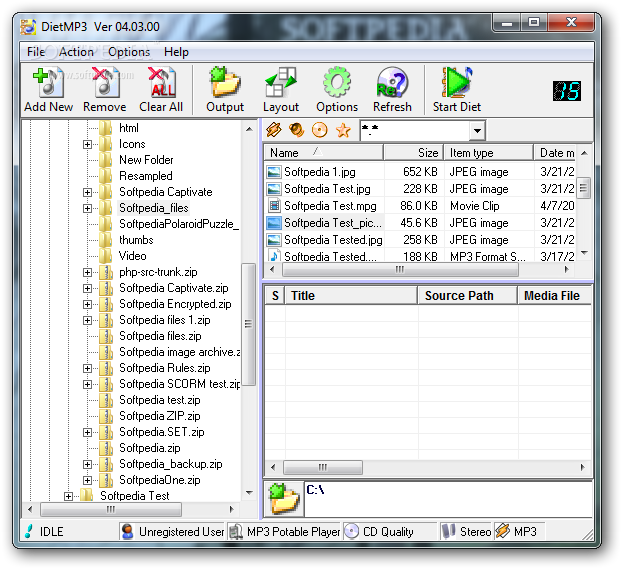Expand the php-src-trunk.zip tree node
The width and height of the screenshot is (622, 569).
(x=87, y=273)
